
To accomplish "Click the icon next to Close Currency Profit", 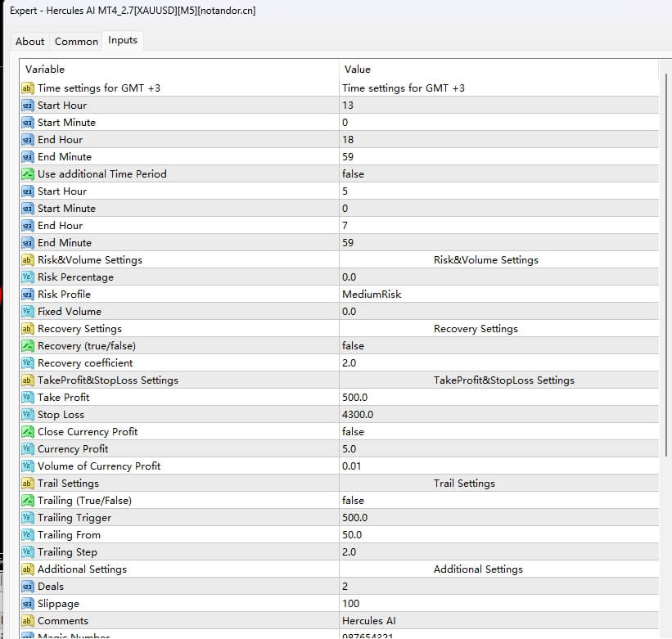I will pyautogui.click(x=27, y=432).
